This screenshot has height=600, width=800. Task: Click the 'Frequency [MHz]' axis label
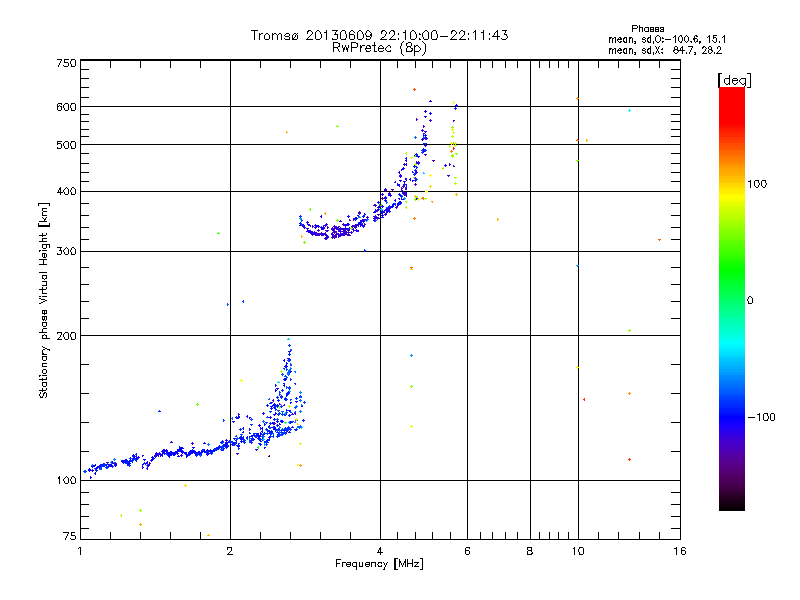pyautogui.click(x=379, y=563)
